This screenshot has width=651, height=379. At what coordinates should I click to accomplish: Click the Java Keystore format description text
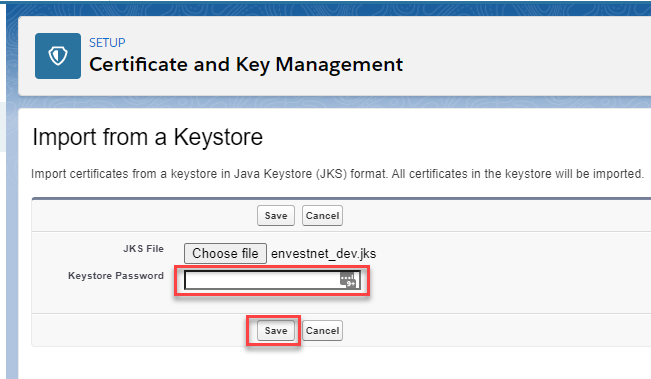click(337, 174)
